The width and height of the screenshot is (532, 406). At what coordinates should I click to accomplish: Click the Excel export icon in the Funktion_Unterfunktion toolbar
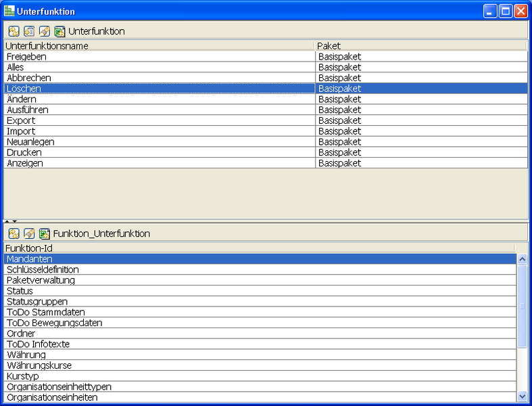[45, 233]
